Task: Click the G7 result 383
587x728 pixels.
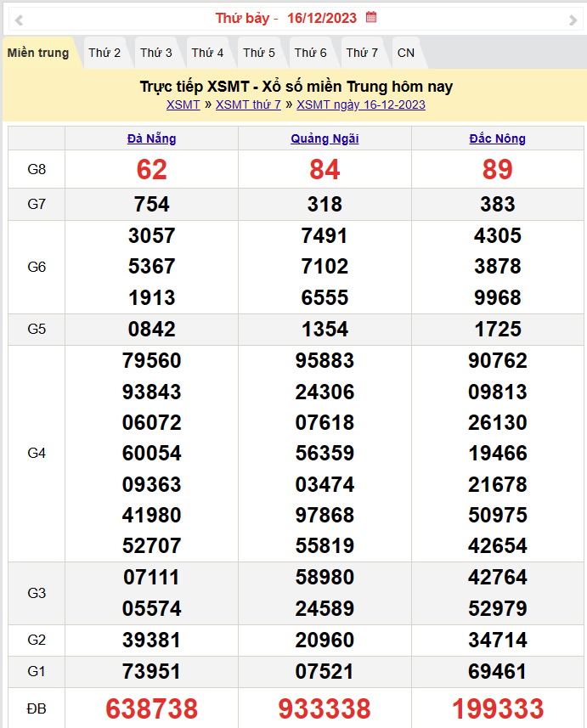Action: [497, 204]
